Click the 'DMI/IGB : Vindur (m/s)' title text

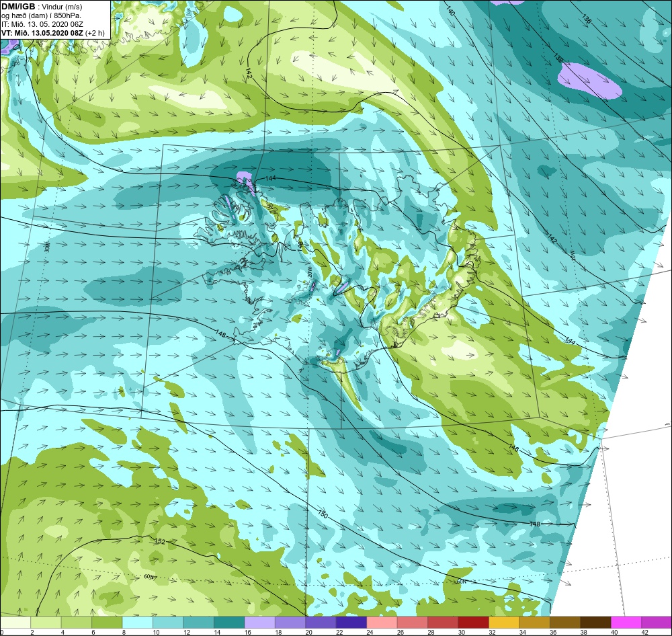click(42, 7)
